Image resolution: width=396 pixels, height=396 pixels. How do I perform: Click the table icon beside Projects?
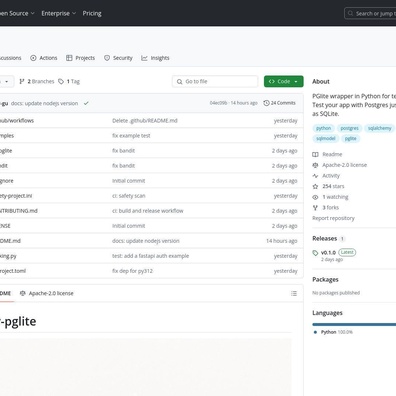(69, 58)
